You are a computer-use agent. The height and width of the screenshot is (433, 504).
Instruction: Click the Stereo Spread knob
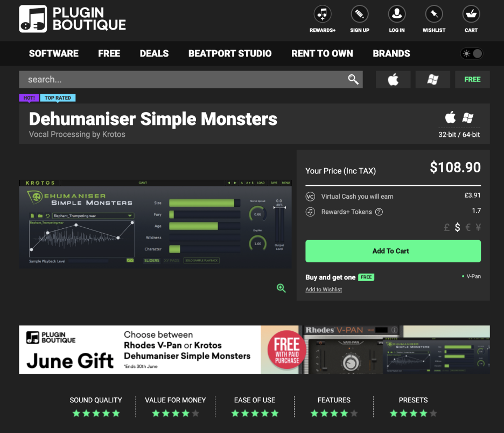coord(258,214)
